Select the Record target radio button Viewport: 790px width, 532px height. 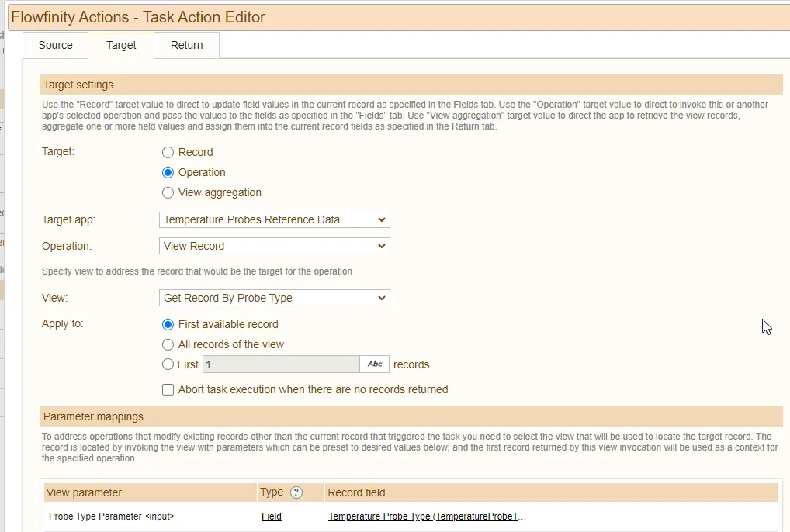(168, 153)
